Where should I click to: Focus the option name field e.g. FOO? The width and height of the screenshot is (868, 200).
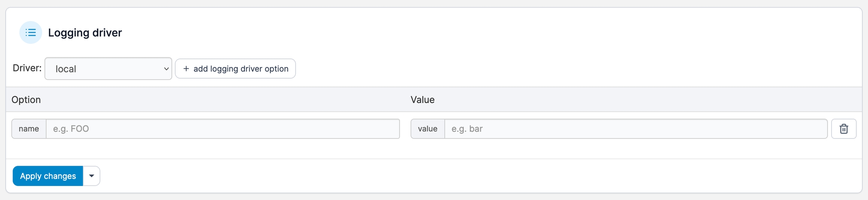coord(223,129)
